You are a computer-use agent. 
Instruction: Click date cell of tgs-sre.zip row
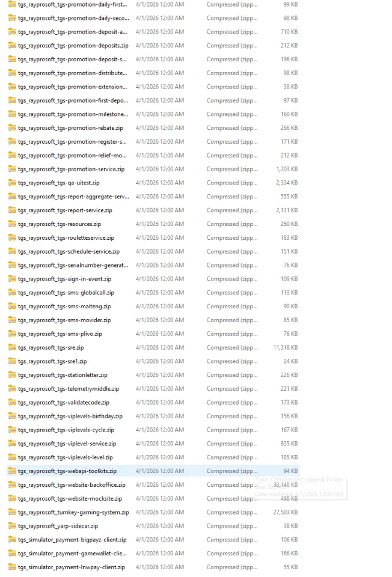[x=160, y=348]
